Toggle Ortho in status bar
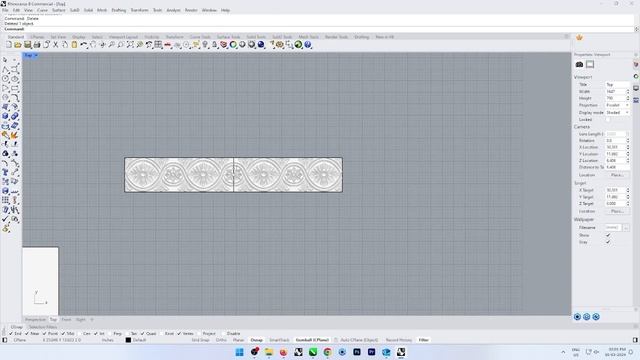The image size is (640, 360). pos(221,340)
